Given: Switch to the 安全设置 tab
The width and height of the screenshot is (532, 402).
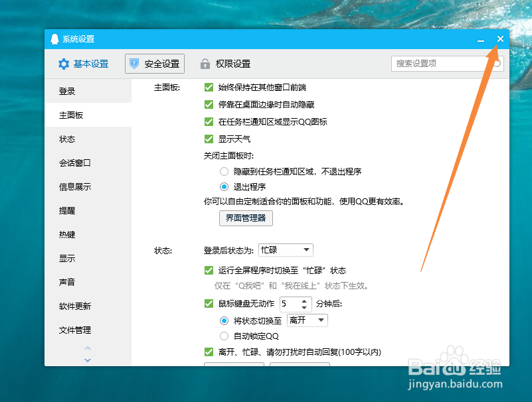Looking at the screenshot, I should (155, 64).
